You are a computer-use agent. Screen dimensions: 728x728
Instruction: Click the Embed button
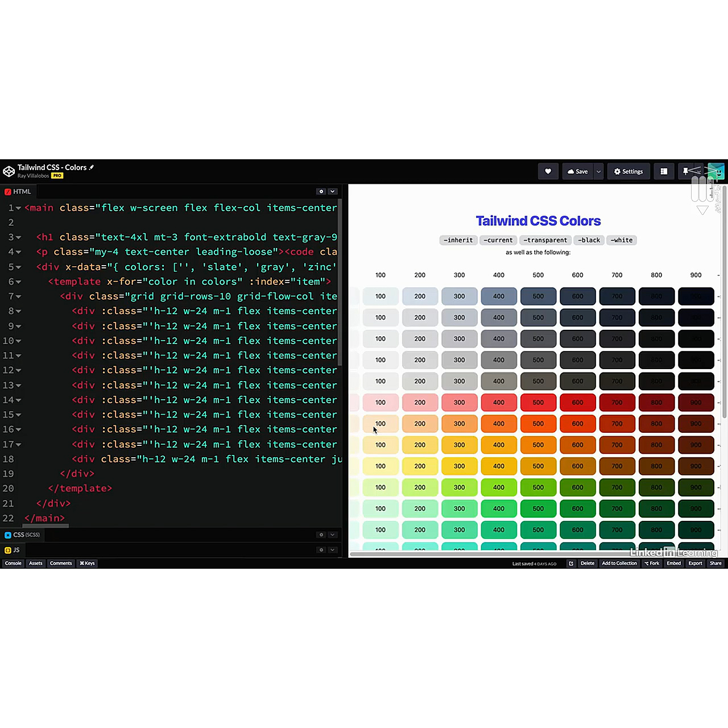click(674, 564)
